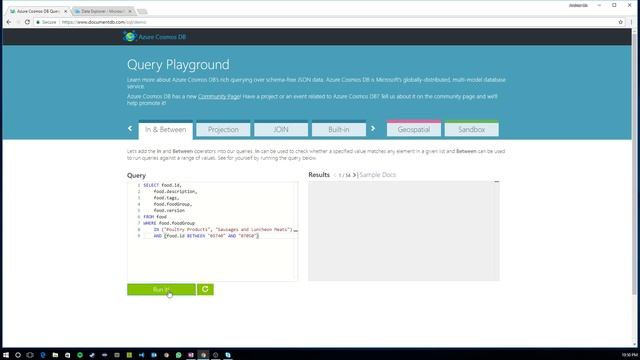640x360 pixels.
Task: Open the In & Between tab
Action: pyautogui.click(x=165, y=130)
